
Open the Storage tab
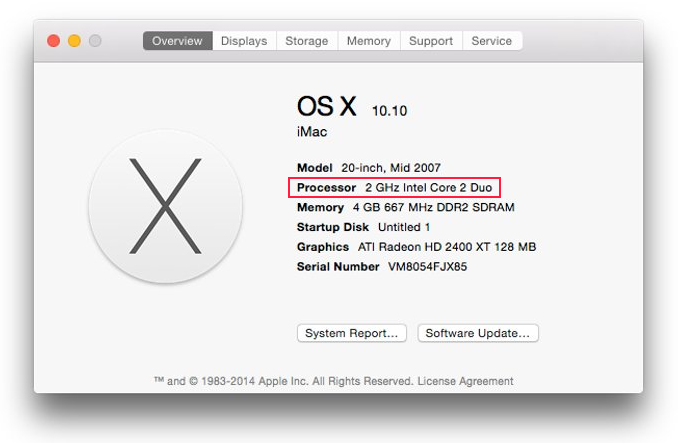pos(307,41)
